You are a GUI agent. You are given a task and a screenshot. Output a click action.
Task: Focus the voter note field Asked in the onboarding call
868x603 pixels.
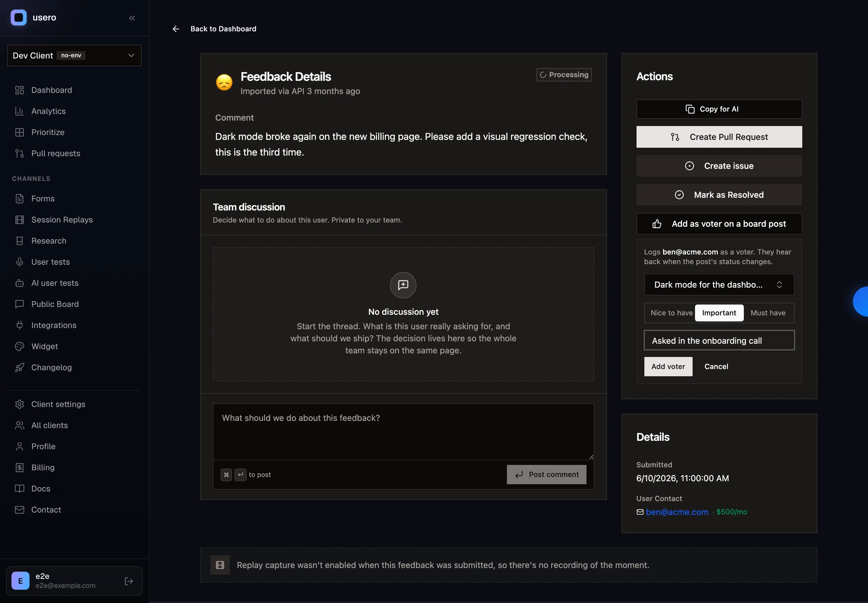click(x=719, y=340)
